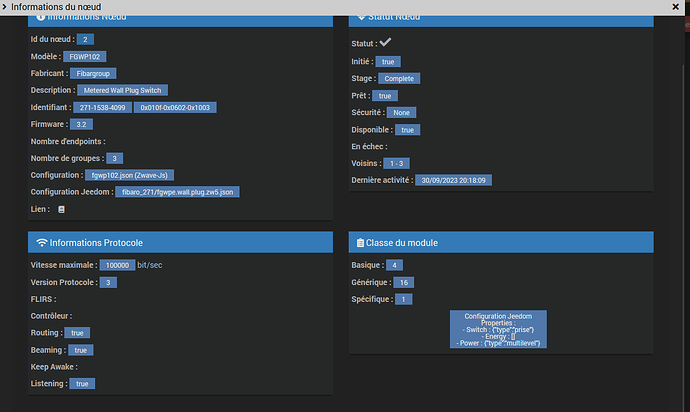The image size is (690, 412).
Task: Select the Listening true badge
Action: point(82,383)
